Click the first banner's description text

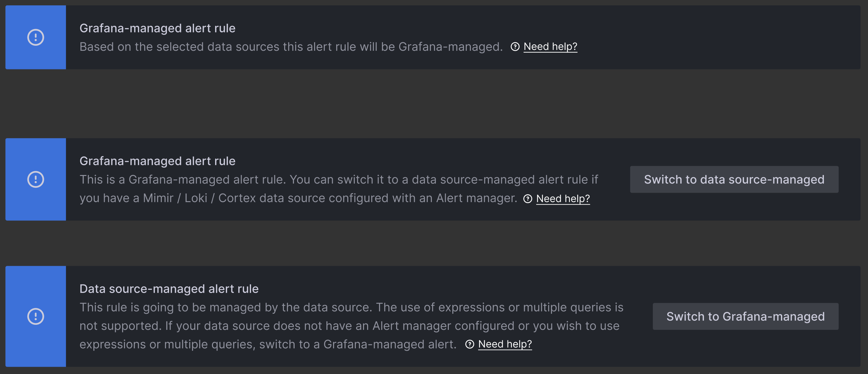290,46
